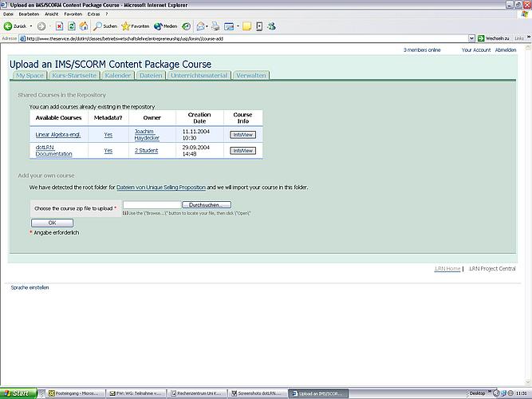
Task: Open the Bearbeiten menu
Action: click(x=29, y=14)
